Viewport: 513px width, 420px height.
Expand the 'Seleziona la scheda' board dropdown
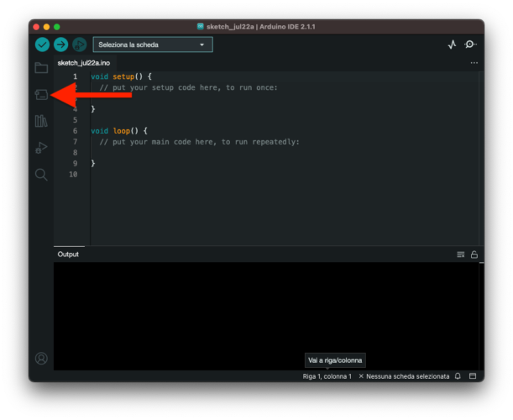click(x=152, y=45)
